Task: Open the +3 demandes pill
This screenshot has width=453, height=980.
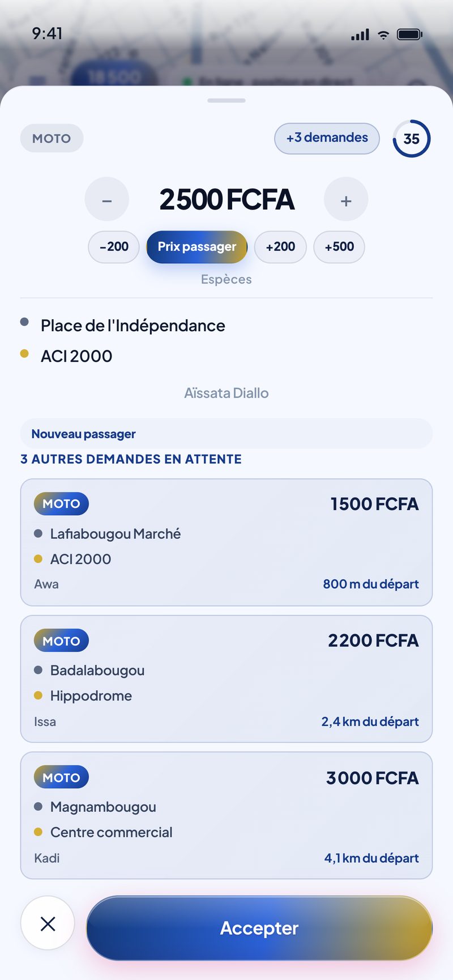Action: 327,138
